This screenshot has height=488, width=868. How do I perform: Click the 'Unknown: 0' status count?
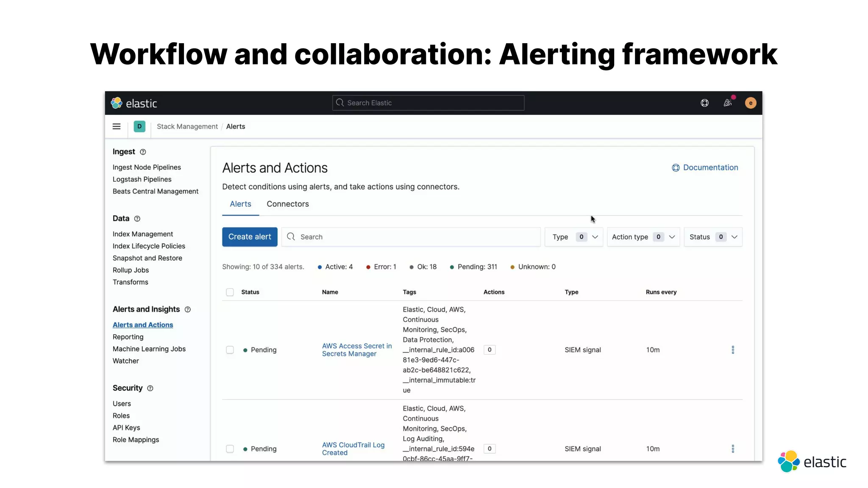coord(533,267)
